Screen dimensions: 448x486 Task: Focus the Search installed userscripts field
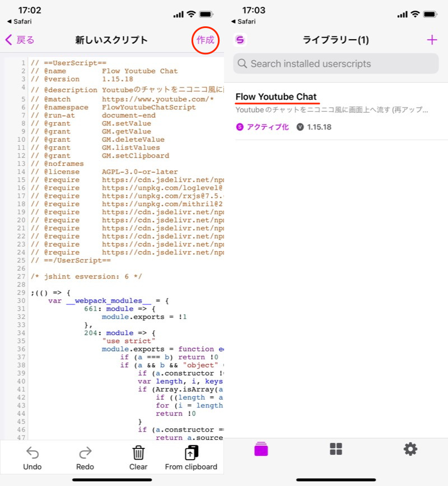[x=336, y=63]
